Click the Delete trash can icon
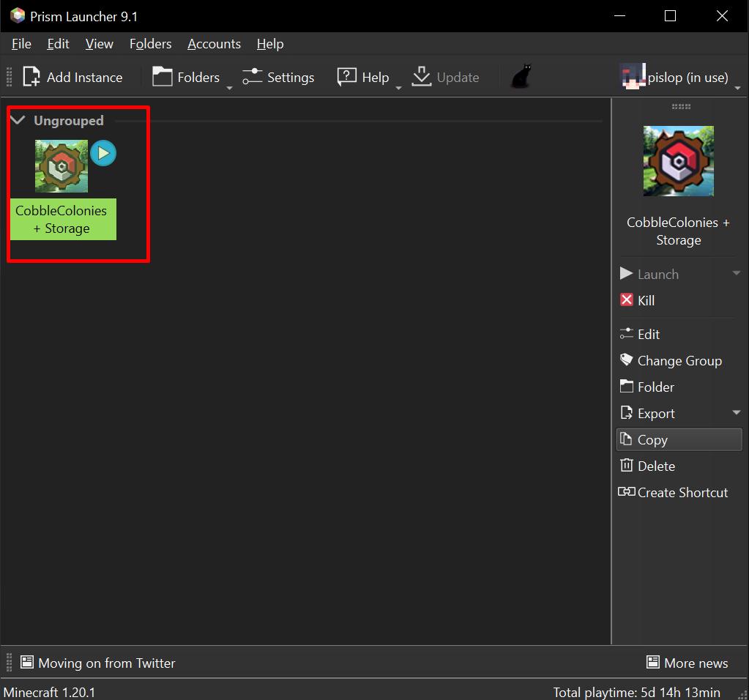The image size is (749, 700). [x=627, y=466]
